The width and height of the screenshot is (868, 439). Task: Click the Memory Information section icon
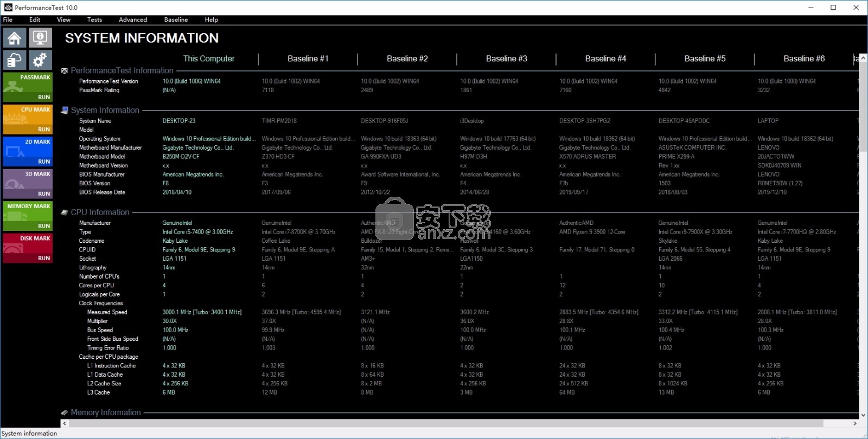pyautogui.click(x=65, y=412)
